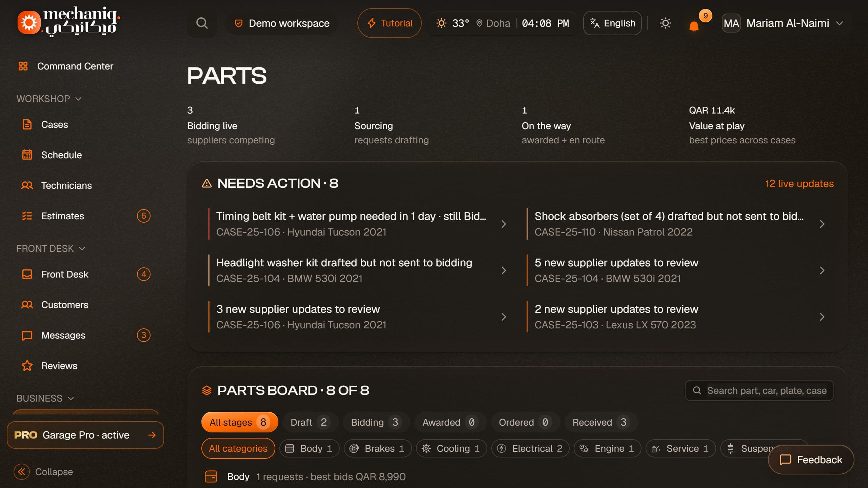Click parts board search field
The width and height of the screenshot is (868, 488).
pos(759,390)
